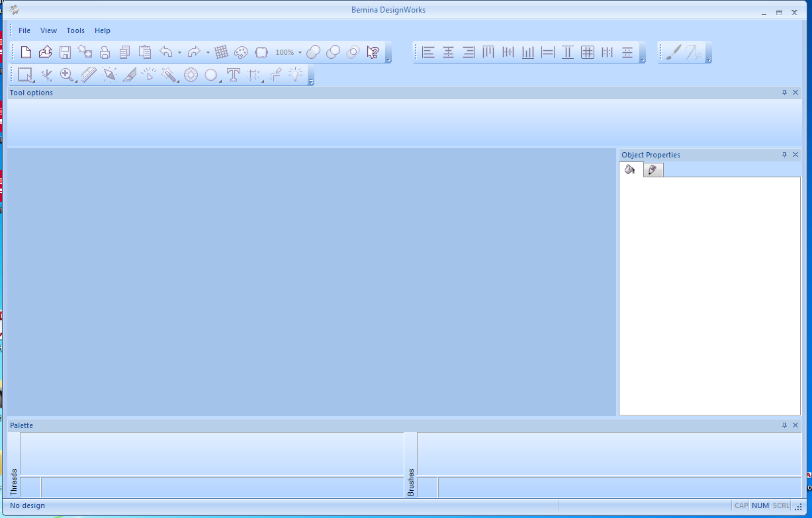The width and height of the screenshot is (812, 518).
Task: Open the Help menu
Action: pos(103,30)
